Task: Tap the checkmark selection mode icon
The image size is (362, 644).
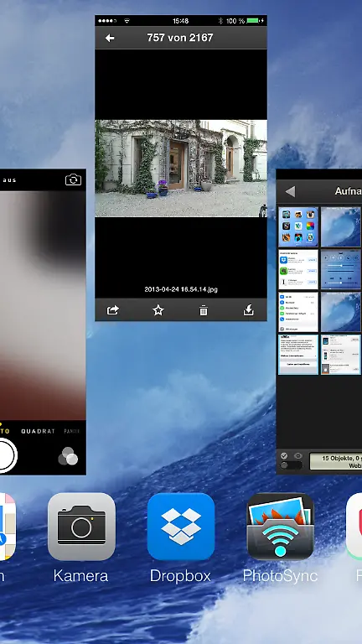Action: tap(284, 455)
